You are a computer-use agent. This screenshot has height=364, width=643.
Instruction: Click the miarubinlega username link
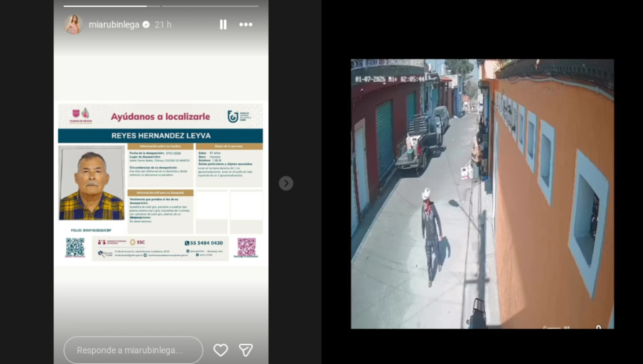[114, 25]
